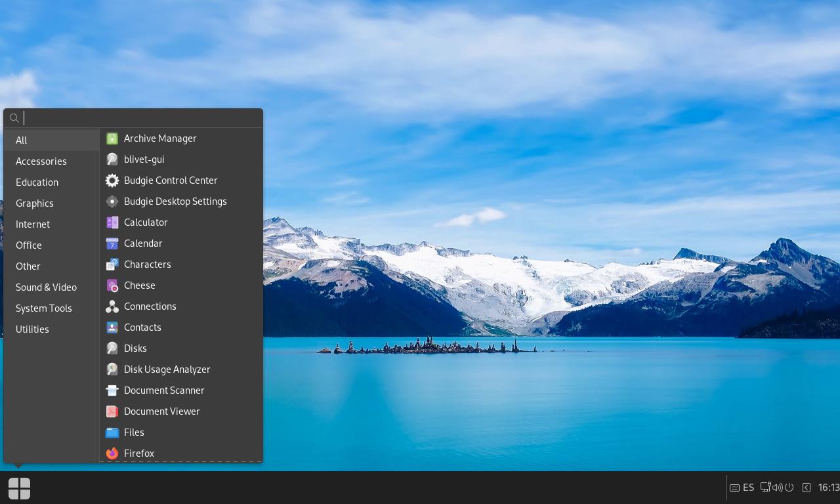Show the Education category apps
The height and width of the screenshot is (504, 840).
52,182
